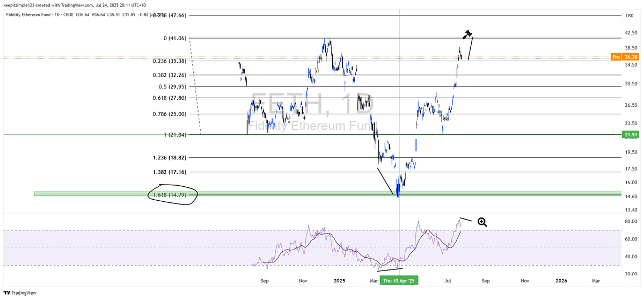Click 20.00 on the RSI axis

tap(631, 274)
